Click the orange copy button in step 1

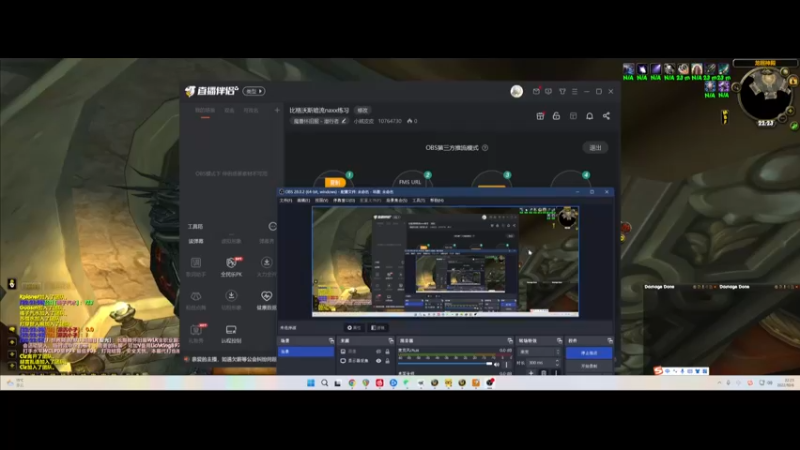point(335,182)
